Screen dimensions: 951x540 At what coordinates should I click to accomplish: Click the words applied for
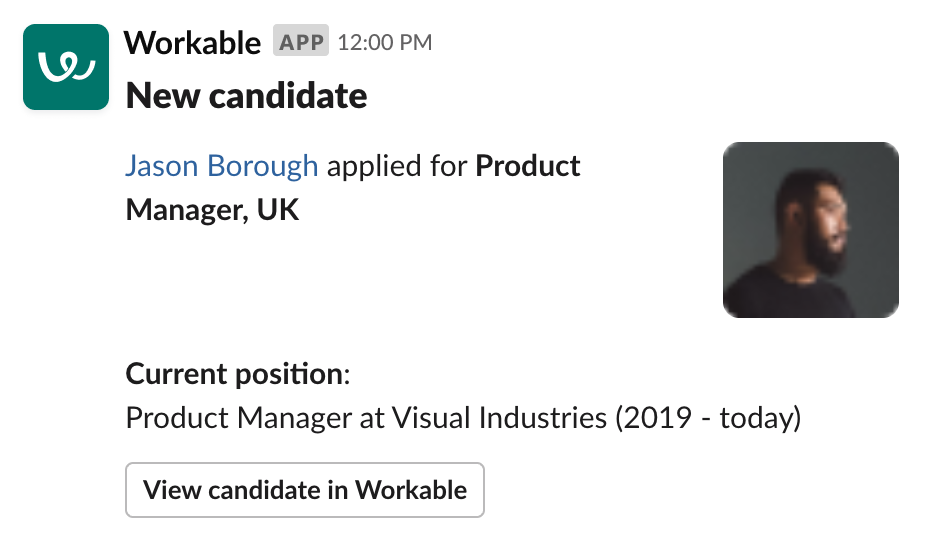pos(397,166)
